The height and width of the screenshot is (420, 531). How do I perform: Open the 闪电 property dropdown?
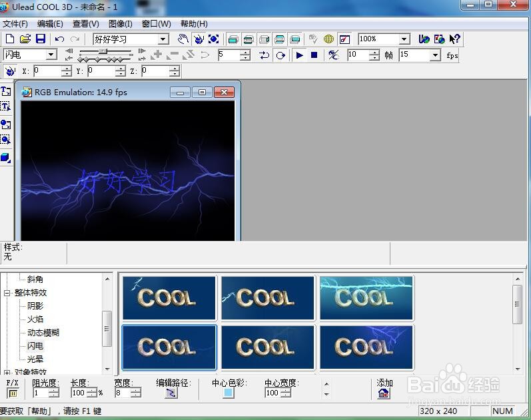click(x=51, y=55)
